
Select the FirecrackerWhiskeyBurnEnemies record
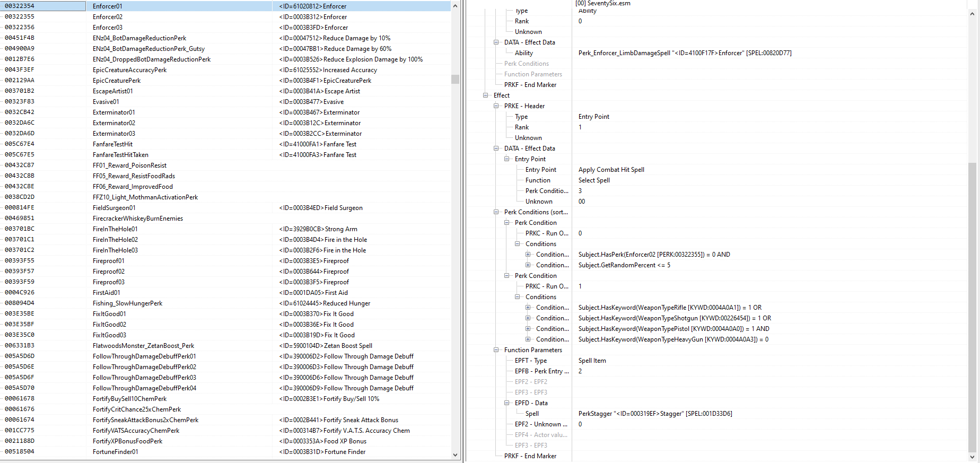pos(225,219)
